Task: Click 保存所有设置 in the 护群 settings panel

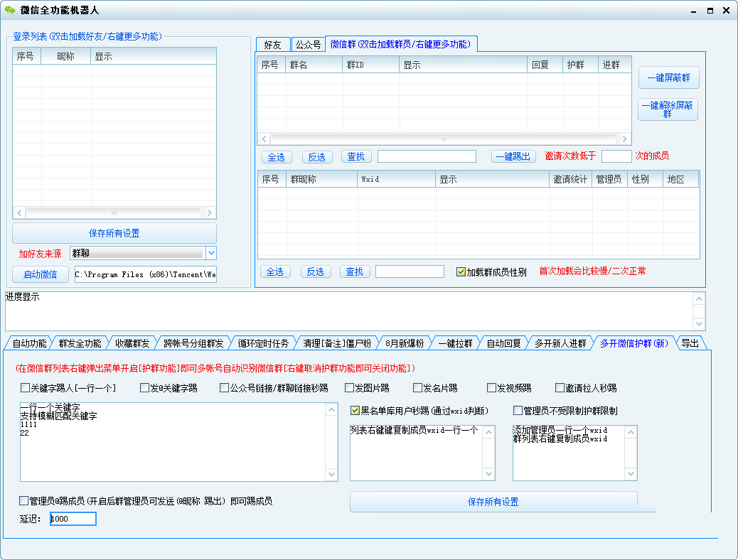Action: 493,502
